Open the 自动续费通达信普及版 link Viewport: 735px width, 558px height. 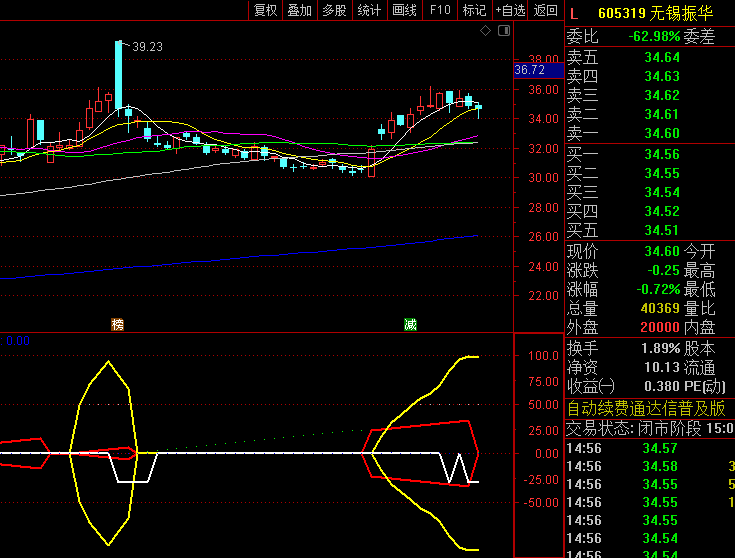[646, 408]
